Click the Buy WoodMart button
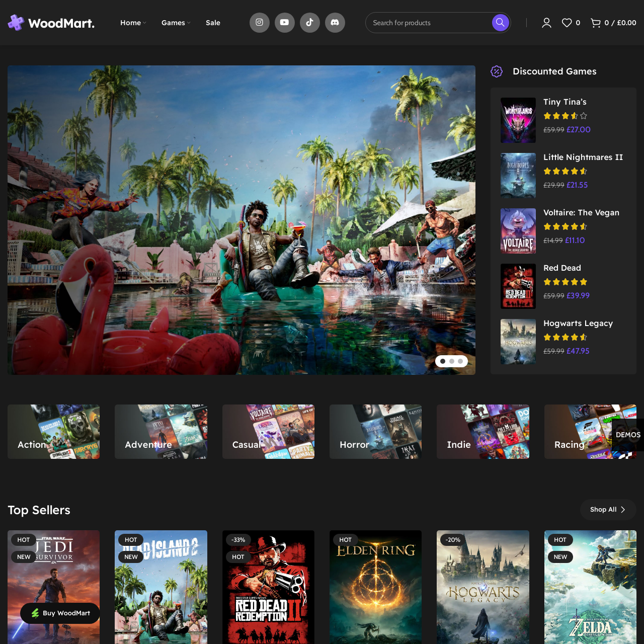 (60, 613)
